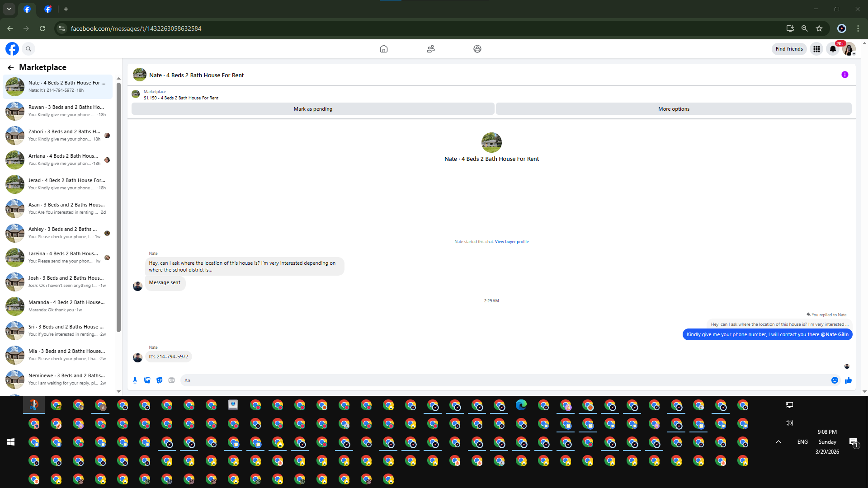This screenshot has width=868, height=488.
Task: Click the large listing photo above the chat
Action: (491, 143)
